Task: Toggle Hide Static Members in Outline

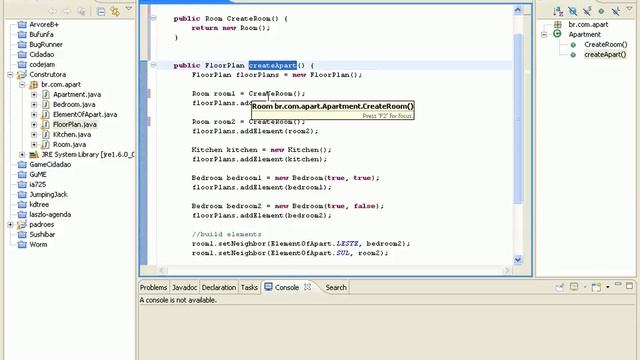Action: [x=587, y=11]
